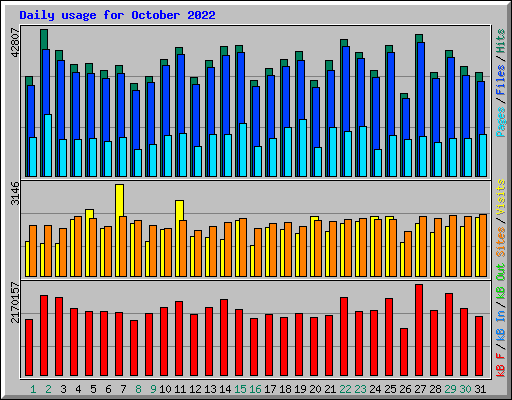Click the title 'Daily usage for October 2022'
This screenshot has height=400, width=512.
pos(117,15)
